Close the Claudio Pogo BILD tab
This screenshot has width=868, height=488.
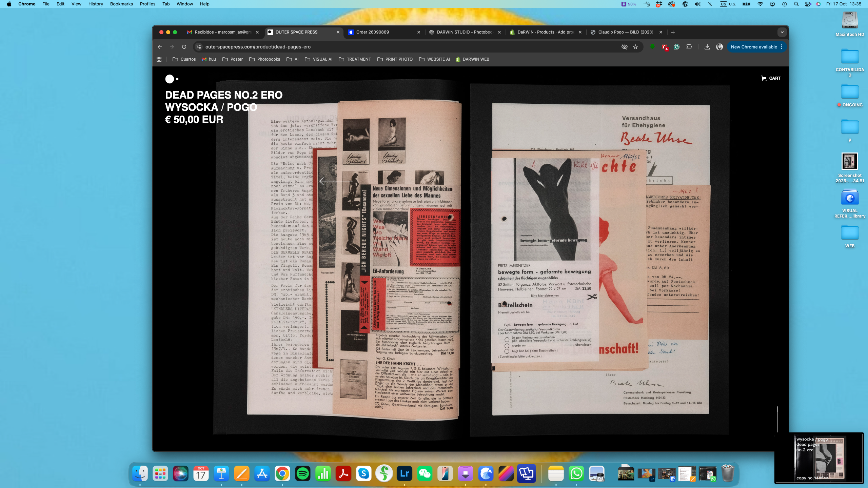(x=660, y=32)
